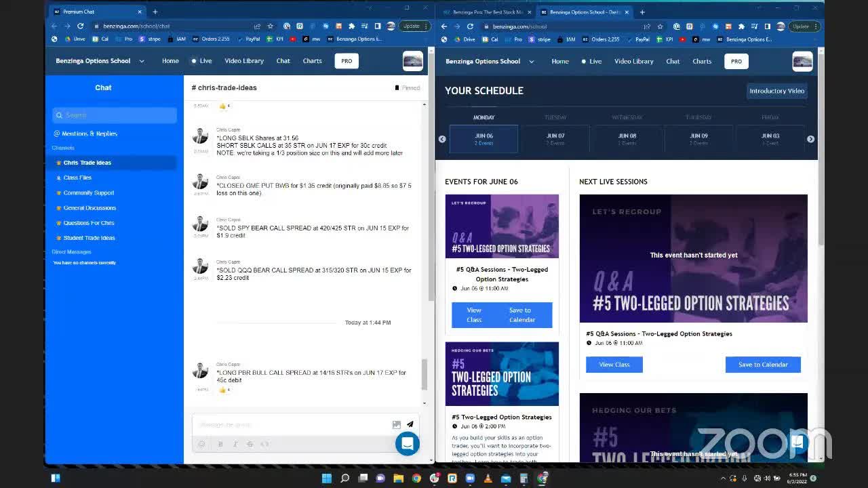Reload the school page in right browser
This screenshot has height=488, width=868.
point(470,26)
